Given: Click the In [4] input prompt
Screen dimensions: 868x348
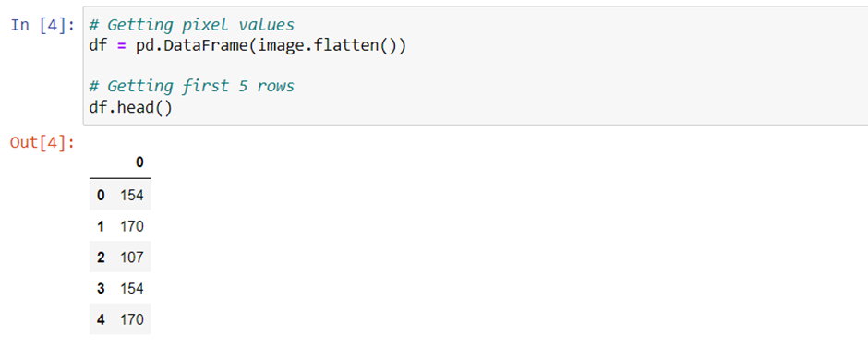Looking at the screenshot, I should pos(42,26).
